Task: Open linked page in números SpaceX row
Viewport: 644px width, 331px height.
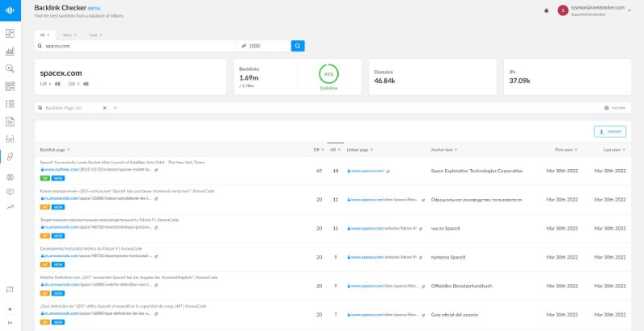Action: coord(382,257)
